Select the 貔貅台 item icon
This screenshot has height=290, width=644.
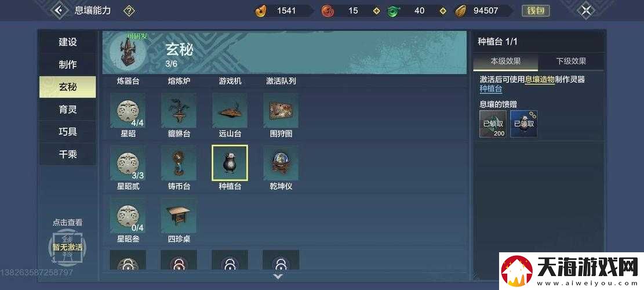(179, 110)
